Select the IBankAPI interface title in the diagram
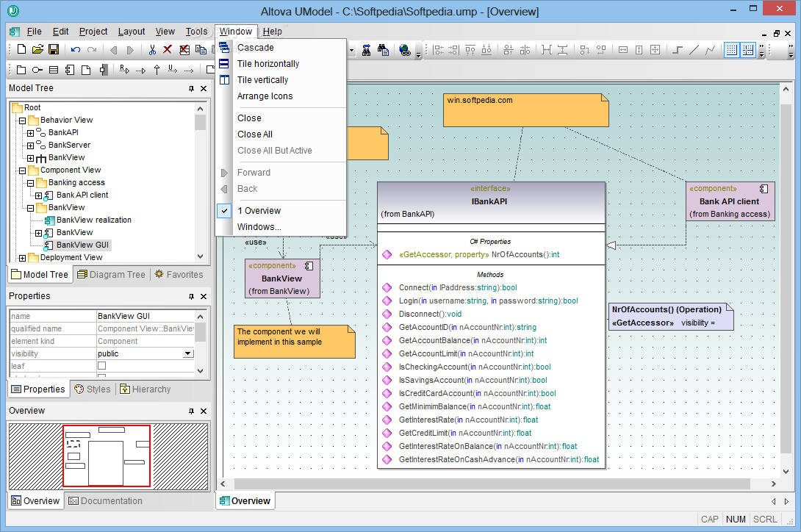This screenshot has width=801, height=532. (x=489, y=201)
